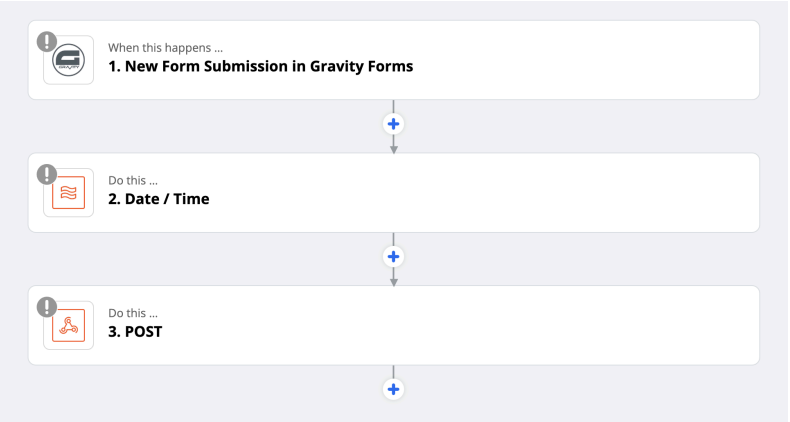Viewport: 790px width, 422px height.
Task: Click the Date / Time formatter icon
Action: pos(68,193)
